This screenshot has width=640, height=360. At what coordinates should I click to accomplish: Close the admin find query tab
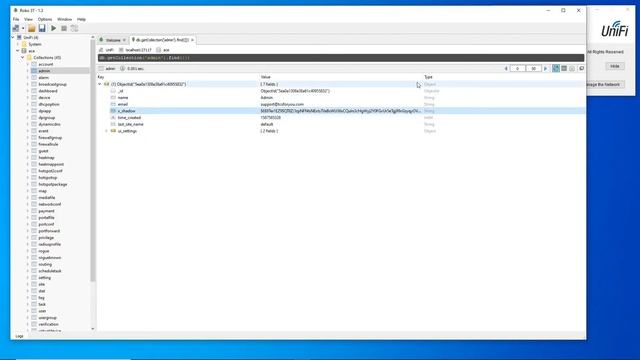(192, 40)
